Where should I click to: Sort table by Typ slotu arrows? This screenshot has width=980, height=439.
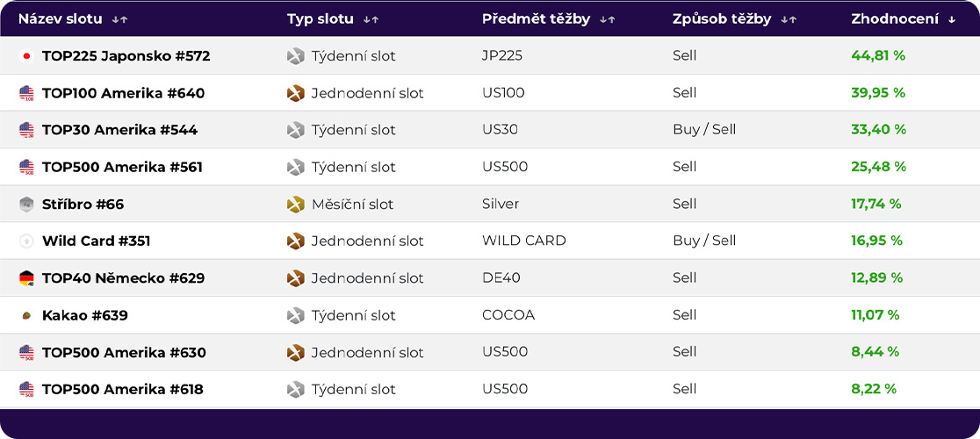pyautogui.click(x=371, y=20)
